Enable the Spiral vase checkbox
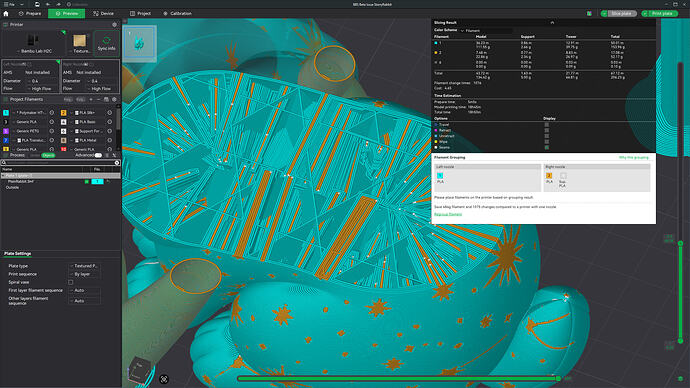Viewport: 690px width, 388px height. (x=70, y=282)
